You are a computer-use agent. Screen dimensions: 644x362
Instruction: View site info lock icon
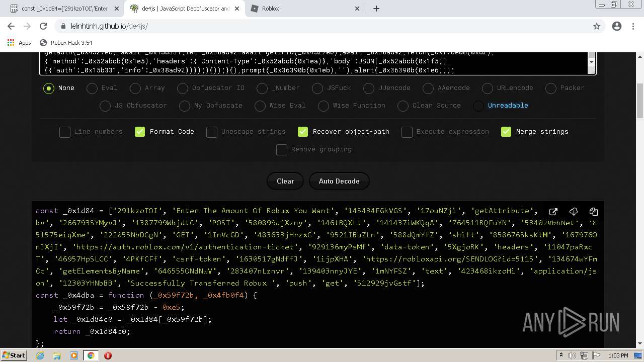click(x=63, y=26)
